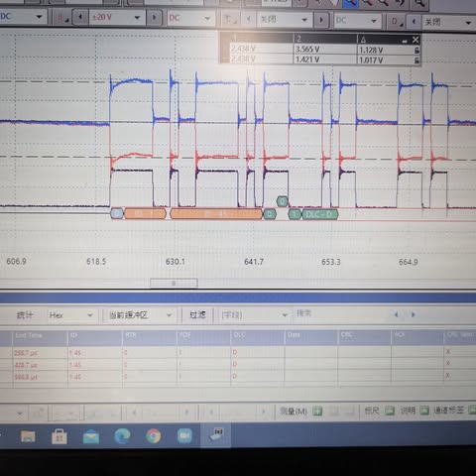This screenshot has height=476, width=476.
Task: Toggle the lock icon beside 1.128 V
Action: [x=416, y=51]
